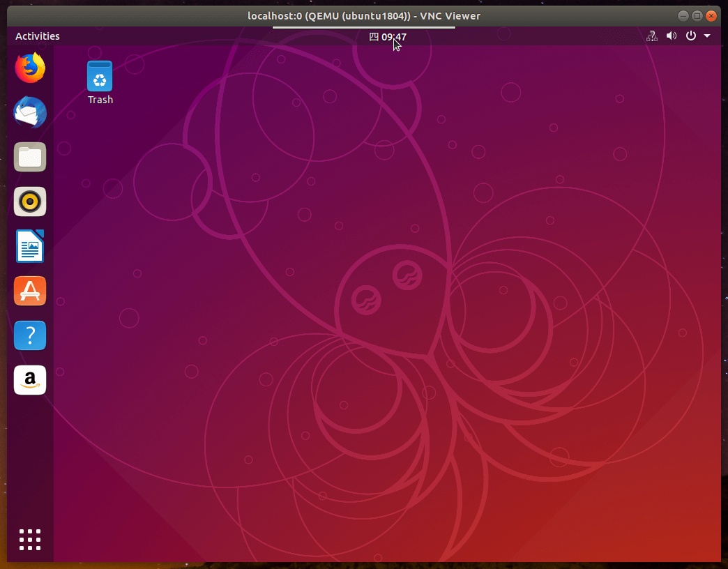Launch Firefox from the dock
The height and width of the screenshot is (569, 728).
coord(30,68)
